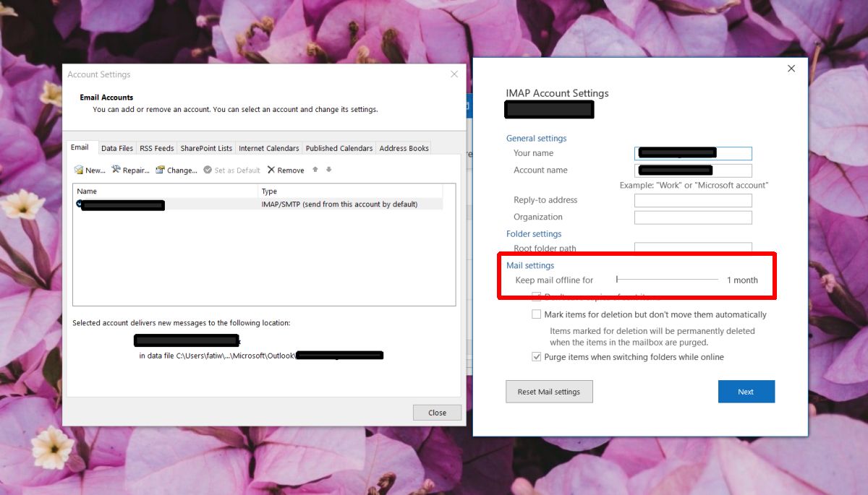
Task: Click the Root folder path field
Action: 693,248
